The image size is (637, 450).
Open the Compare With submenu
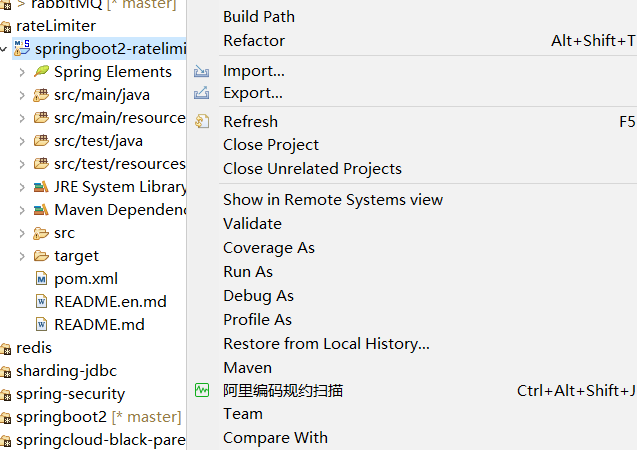[275, 438]
